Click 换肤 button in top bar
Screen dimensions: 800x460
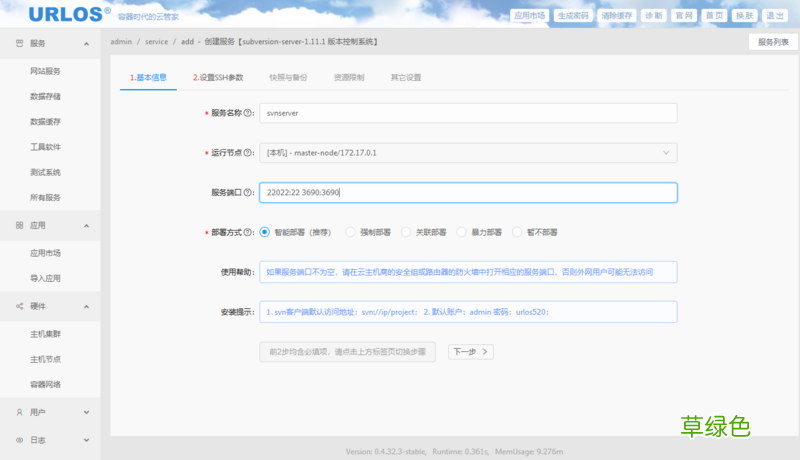coord(744,15)
